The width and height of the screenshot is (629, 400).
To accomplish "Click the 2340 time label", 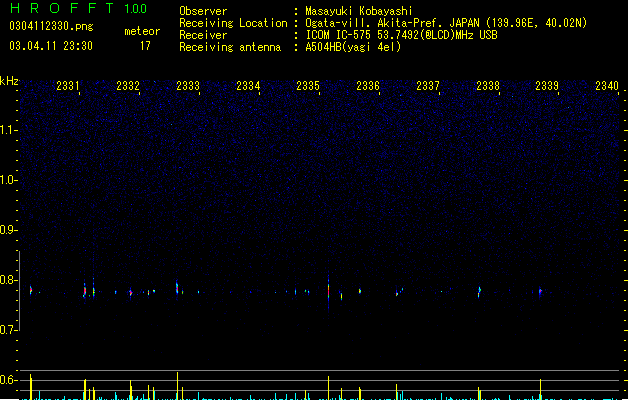I will [x=607, y=85].
